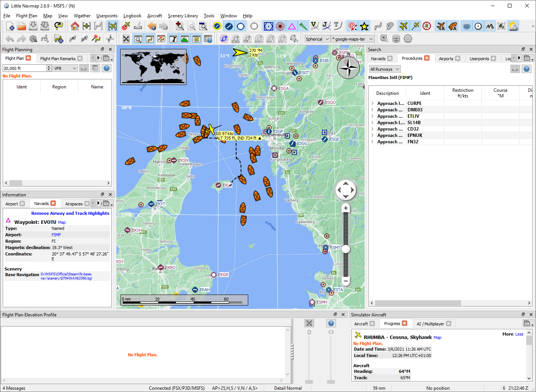The image size is (536, 392).
Task: Click the map zoom slider handle
Action: [345, 249]
